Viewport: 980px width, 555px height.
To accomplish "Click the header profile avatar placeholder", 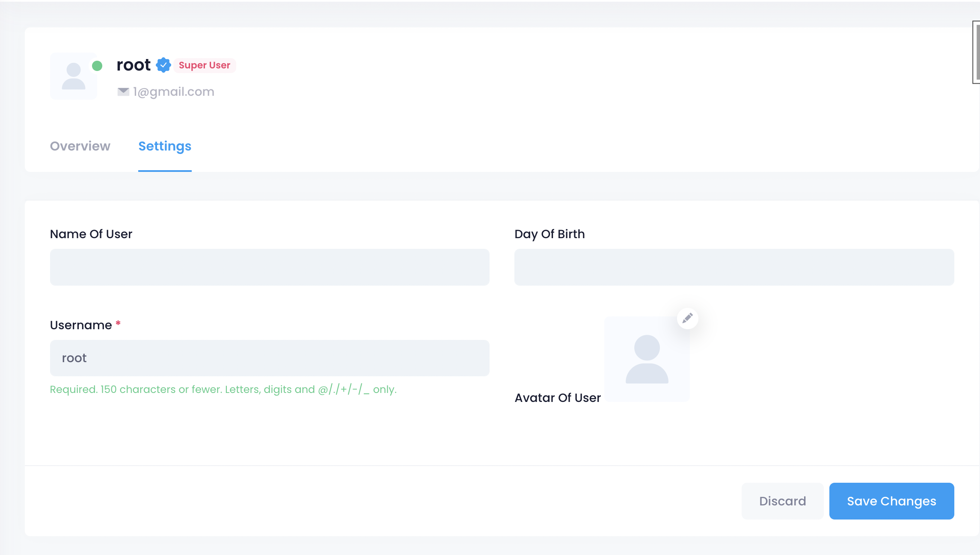I will 74,77.
